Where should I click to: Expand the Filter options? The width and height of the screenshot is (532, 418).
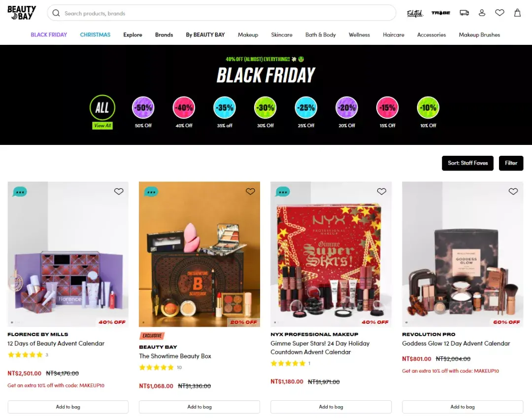[511, 163]
